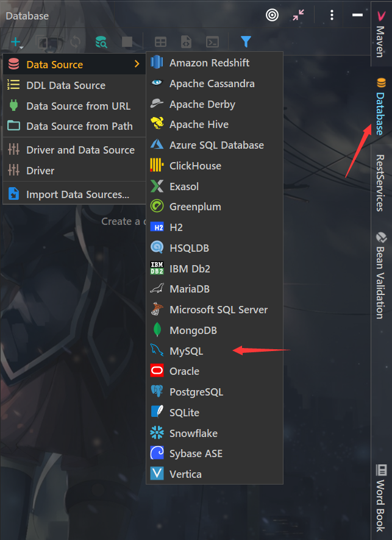Screen dimensions: 392x540
Task: Choose HSQLDB database
Action: [215, 248]
